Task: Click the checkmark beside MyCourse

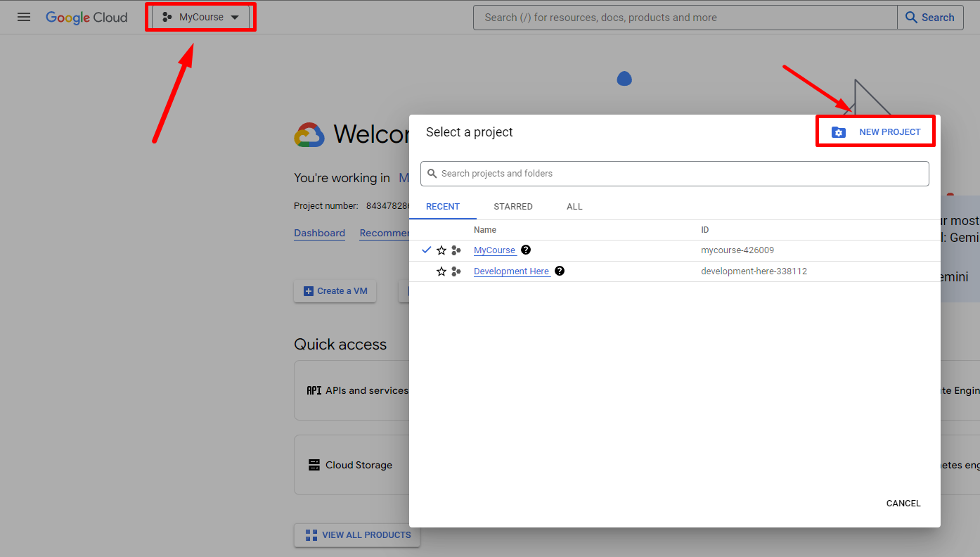Action: pyautogui.click(x=426, y=250)
